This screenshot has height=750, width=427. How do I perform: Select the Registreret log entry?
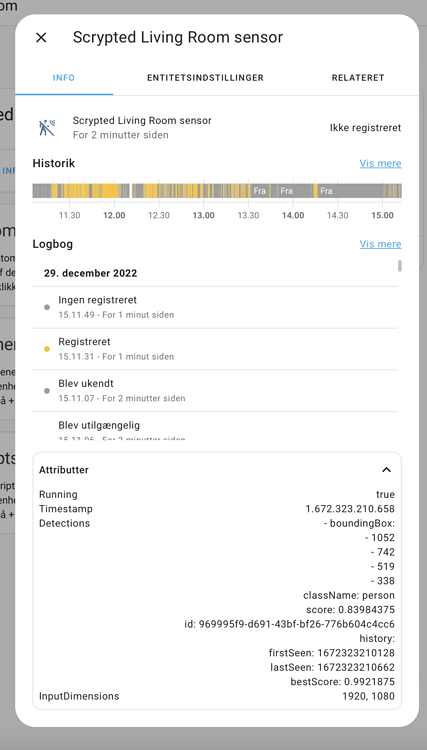215,349
